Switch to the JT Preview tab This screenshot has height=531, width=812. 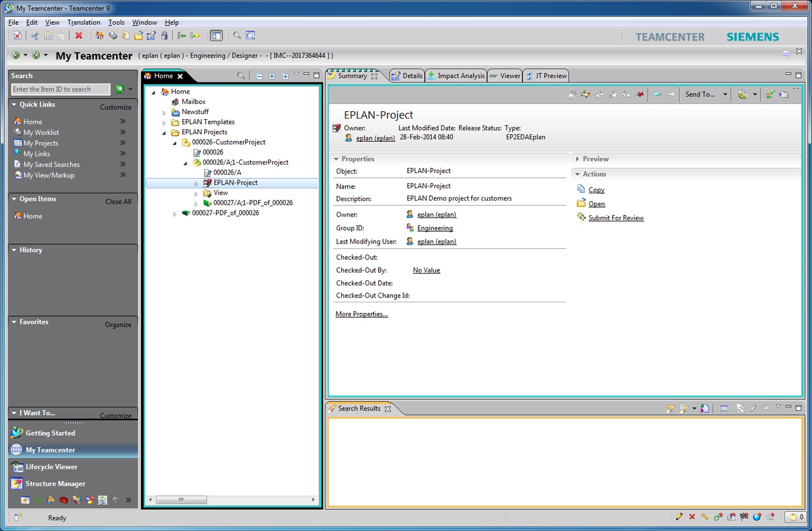click(546, 76)
